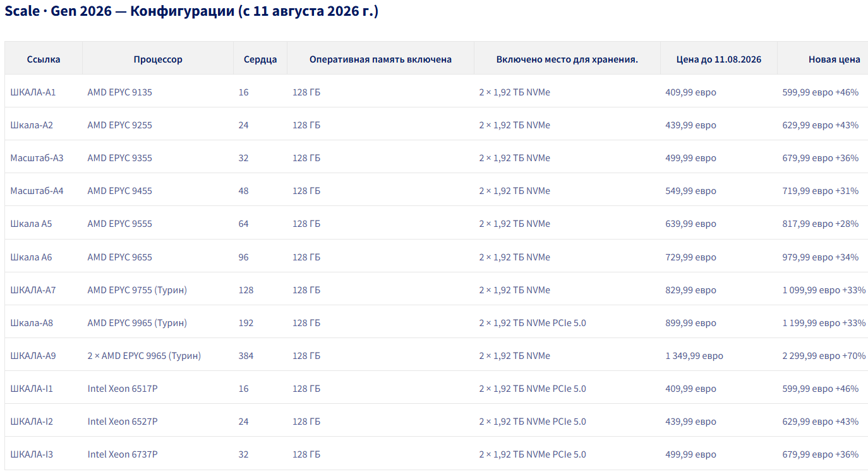The height and width of the screenshot is (474, 868).
Task: Click the new price '719,99 евро +31%'
Action: pyautogui.click(x=821, y=191)
